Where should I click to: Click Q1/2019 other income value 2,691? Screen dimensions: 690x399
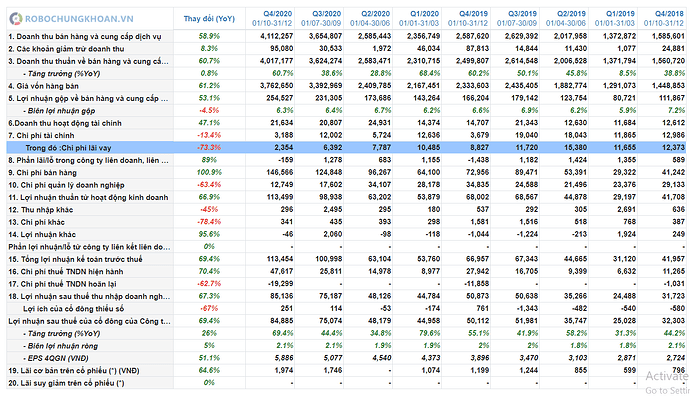coord(626,209)
